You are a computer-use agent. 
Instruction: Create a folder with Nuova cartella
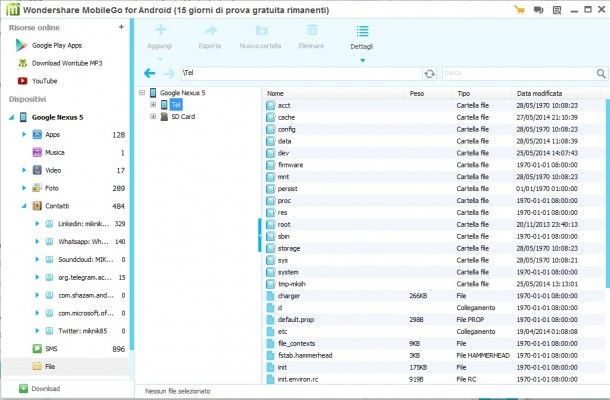(261, 30)
